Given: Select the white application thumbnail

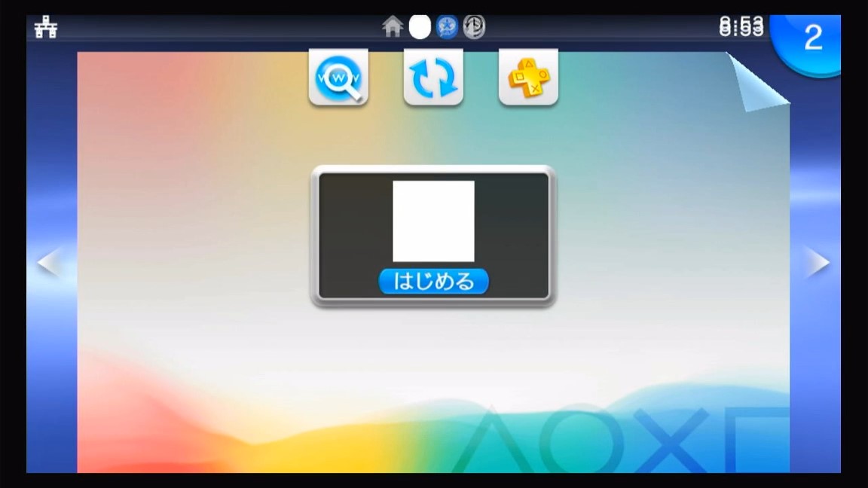Looking at the screenshot, I should point(433,221).
